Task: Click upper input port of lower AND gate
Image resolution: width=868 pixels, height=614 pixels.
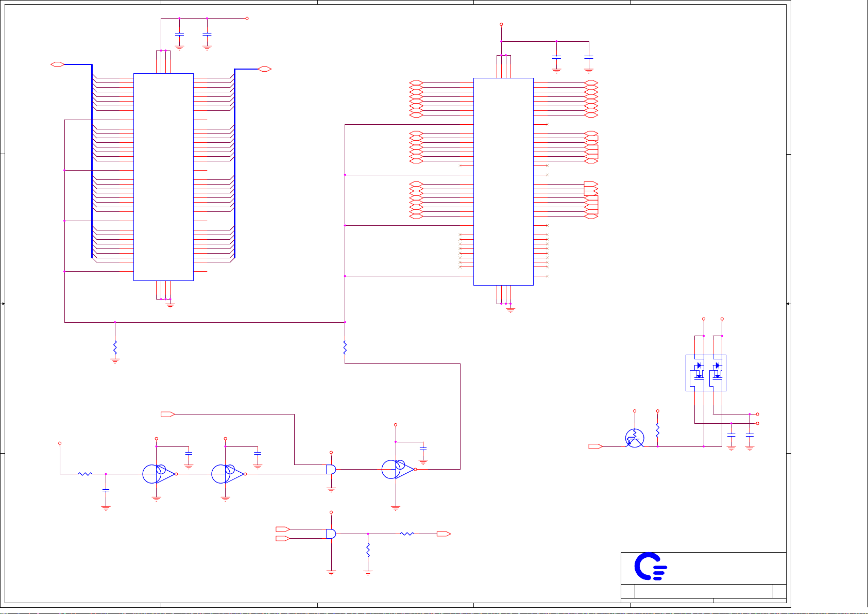Action: tap(283, 529)
